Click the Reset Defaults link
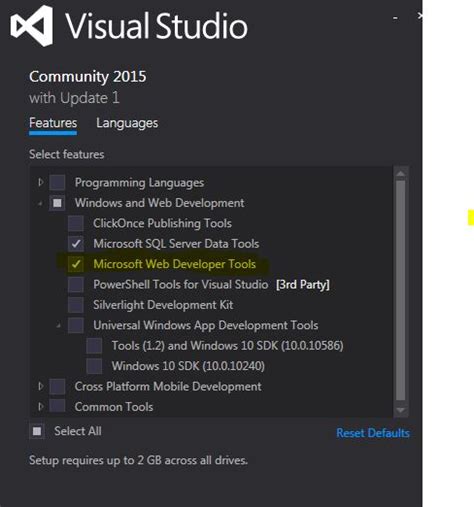The image size is (474, 507). pyautogui.click(x=373, y=433)
